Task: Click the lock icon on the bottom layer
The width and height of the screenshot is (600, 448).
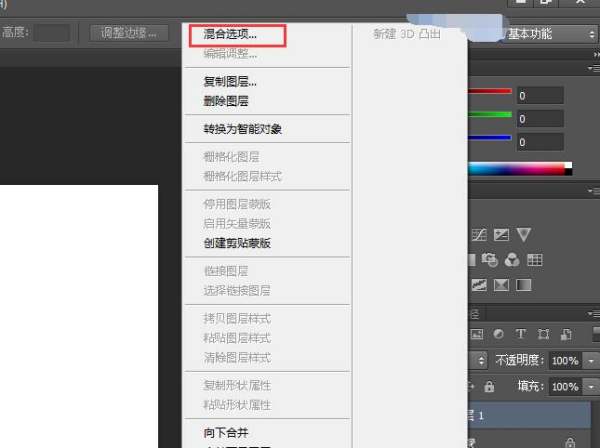Action: [x=570, y=443]
